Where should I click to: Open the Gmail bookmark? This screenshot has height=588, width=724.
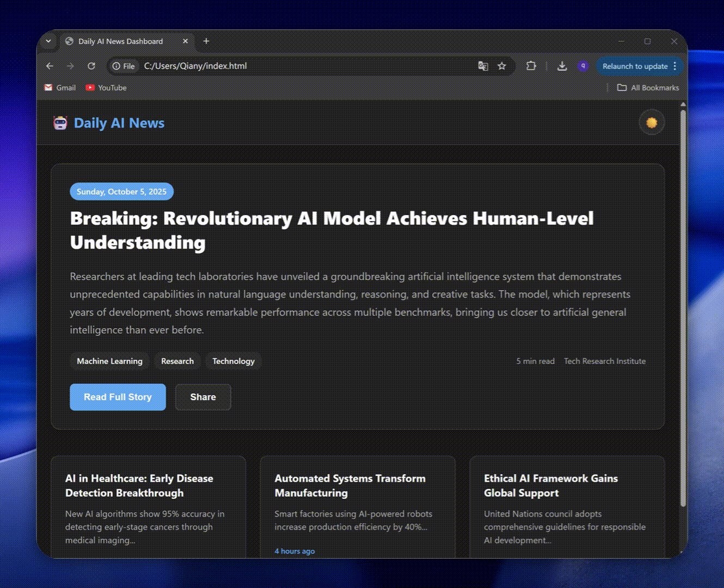60,88
